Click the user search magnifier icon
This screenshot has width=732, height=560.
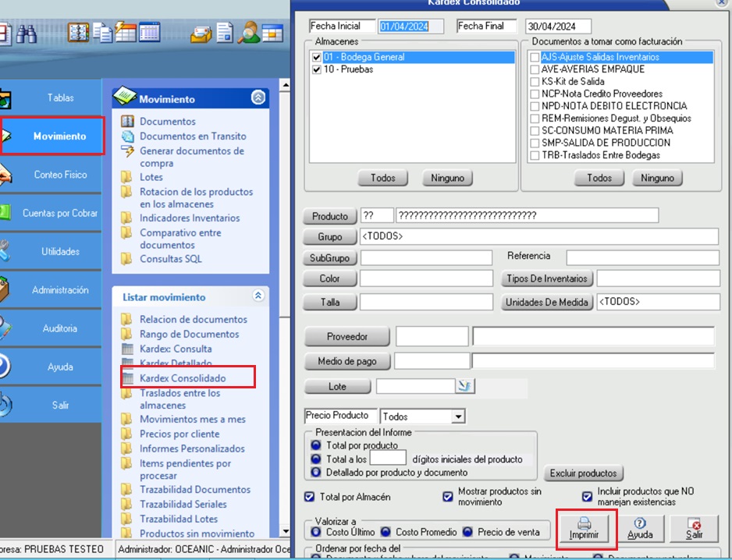pyautogui.click(x=249, y=33)
